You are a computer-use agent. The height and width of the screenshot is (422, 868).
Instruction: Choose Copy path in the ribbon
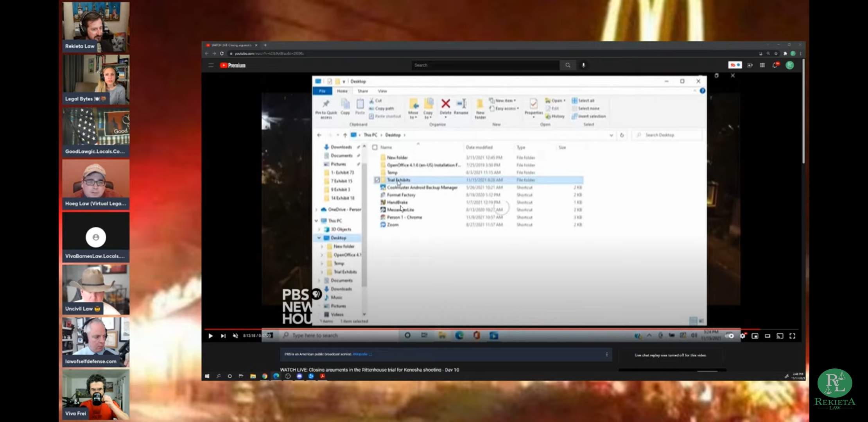382,108
